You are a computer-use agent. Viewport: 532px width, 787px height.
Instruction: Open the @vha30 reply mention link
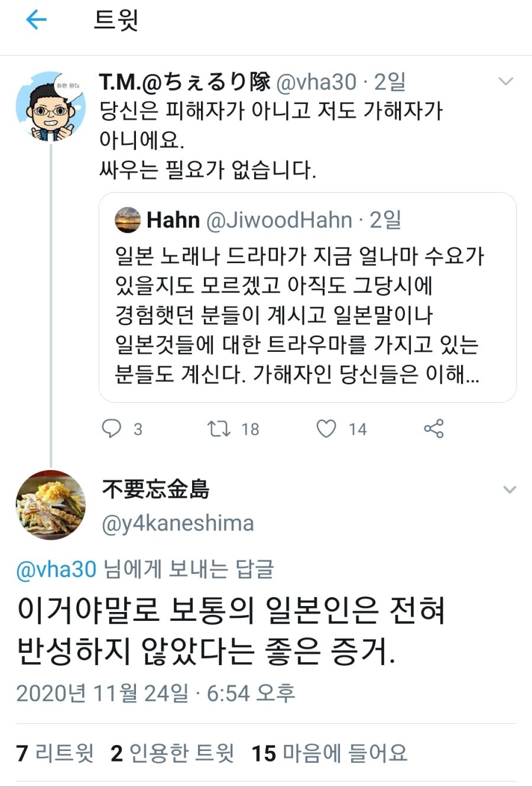[56, 569]
